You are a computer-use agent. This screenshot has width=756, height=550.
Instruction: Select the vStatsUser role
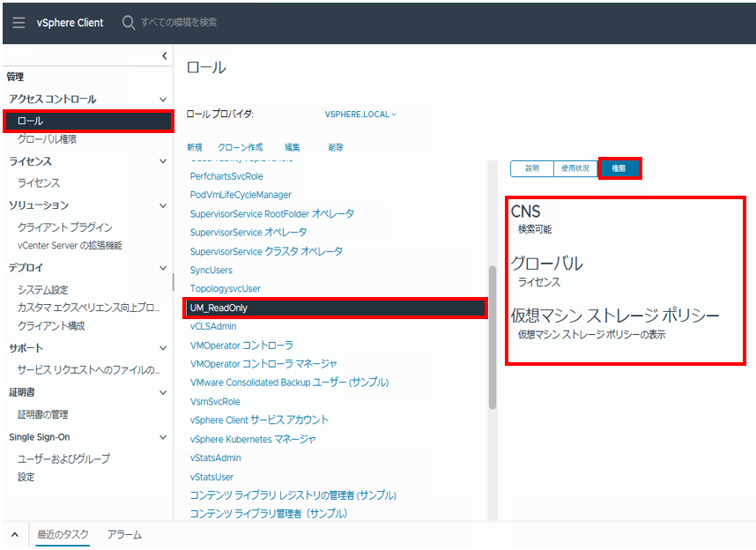[211, 477]
